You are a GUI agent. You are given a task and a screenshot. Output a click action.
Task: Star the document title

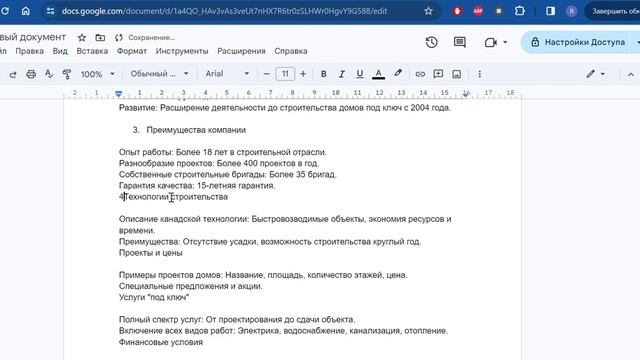(82, 38)
